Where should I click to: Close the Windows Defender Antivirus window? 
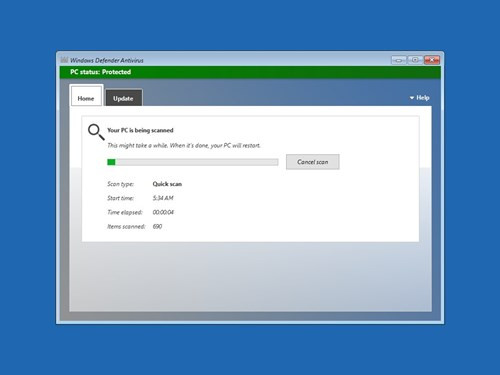click(x=432, y=60)
